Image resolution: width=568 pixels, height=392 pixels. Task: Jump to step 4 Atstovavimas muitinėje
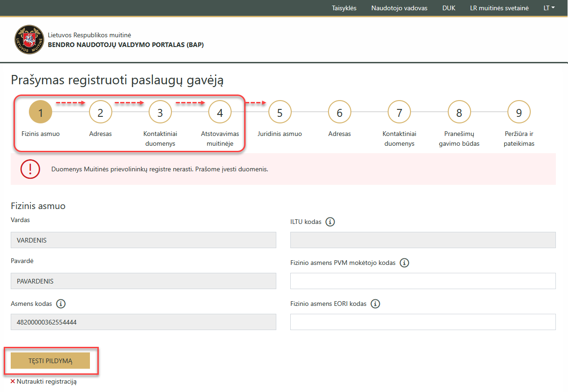coord(220,113)
